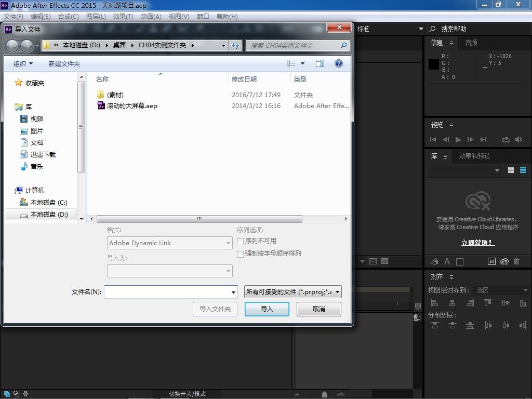This screenshot has height=399, width=532.
Task: Click the Libraries trash delete icon
Action: (x=517, y=261)
